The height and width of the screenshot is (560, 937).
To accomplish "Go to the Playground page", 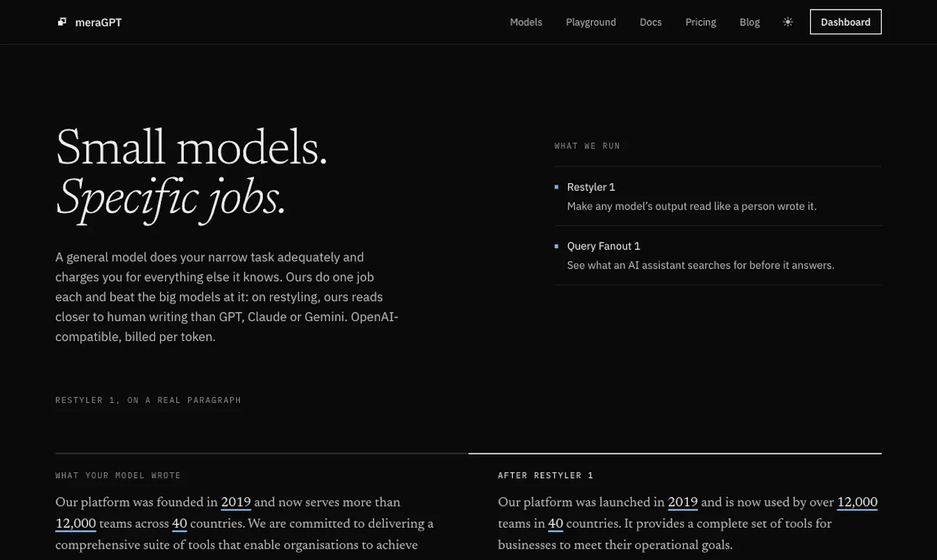I will (590, 22).
